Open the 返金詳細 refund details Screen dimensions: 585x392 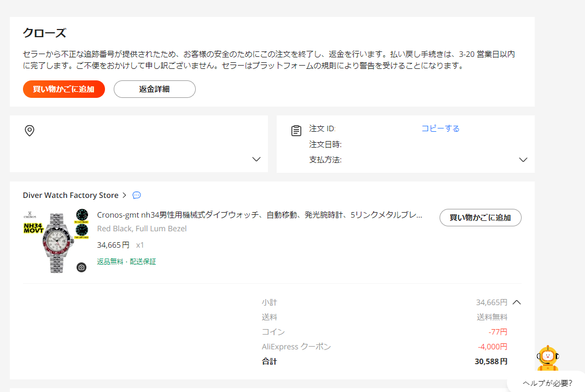155,89
